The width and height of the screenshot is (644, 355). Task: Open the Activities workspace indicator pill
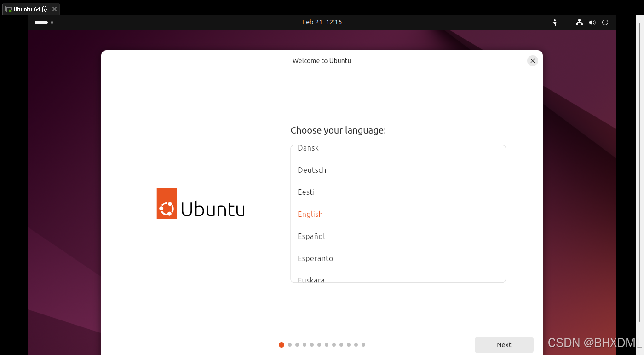(44, 22)
